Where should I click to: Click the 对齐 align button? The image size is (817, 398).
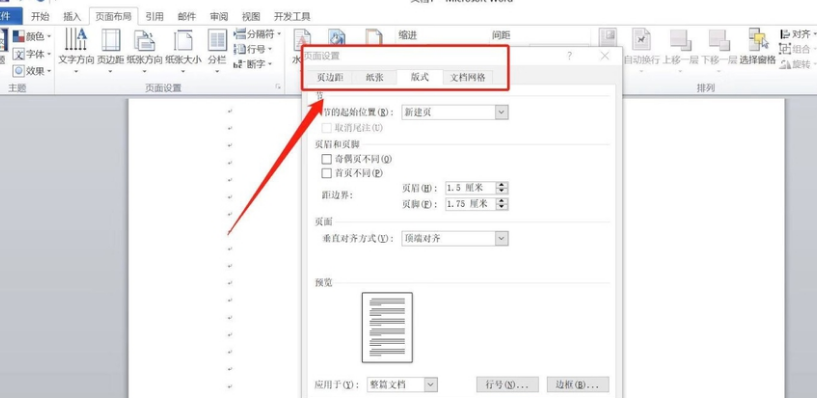(x=797, y=34)
